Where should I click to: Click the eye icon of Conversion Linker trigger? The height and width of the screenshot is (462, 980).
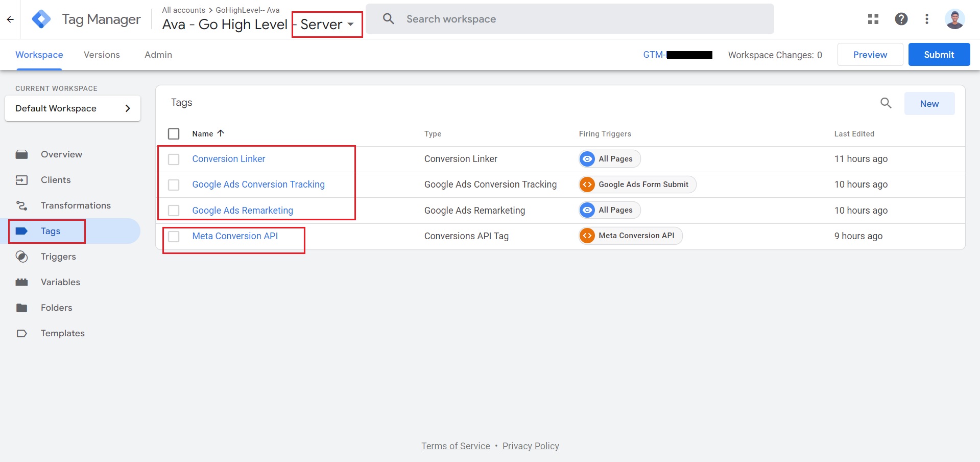pyautogui.click(x=587, y=159)
